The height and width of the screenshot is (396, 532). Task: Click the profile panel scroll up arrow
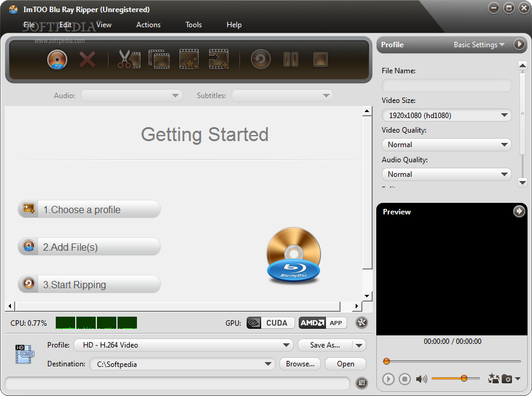click(x=522, y=65)
